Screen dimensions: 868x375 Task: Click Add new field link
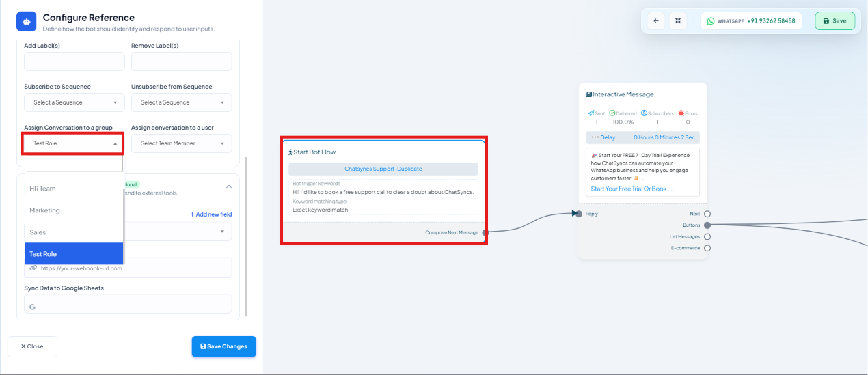point(211,214)
